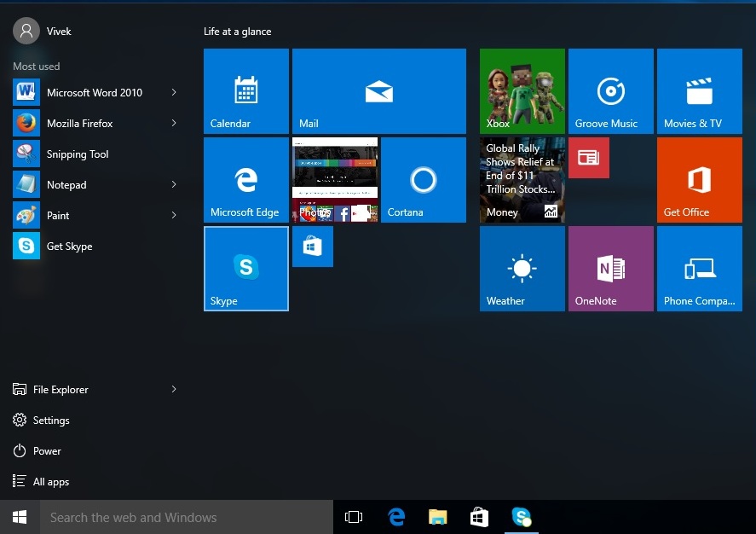This screenshot has width=756, height=534.
Task: Open Task View from taskbar
Action: coord(354,517)
